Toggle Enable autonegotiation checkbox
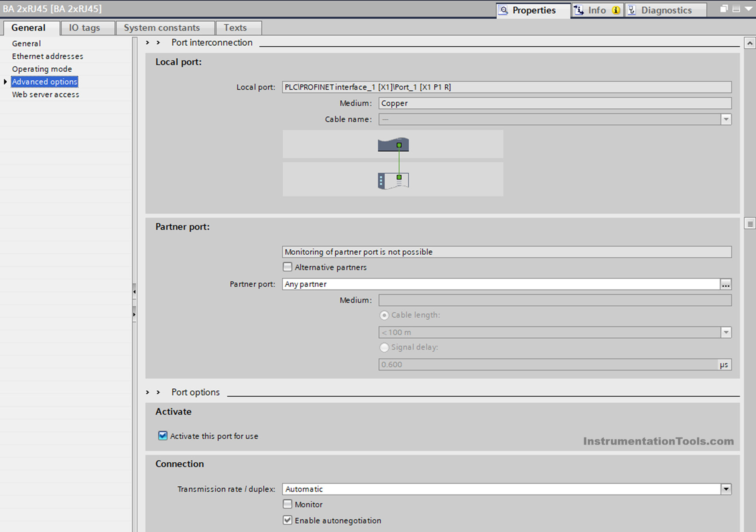 pyautogui.click(x=287, y=520)
